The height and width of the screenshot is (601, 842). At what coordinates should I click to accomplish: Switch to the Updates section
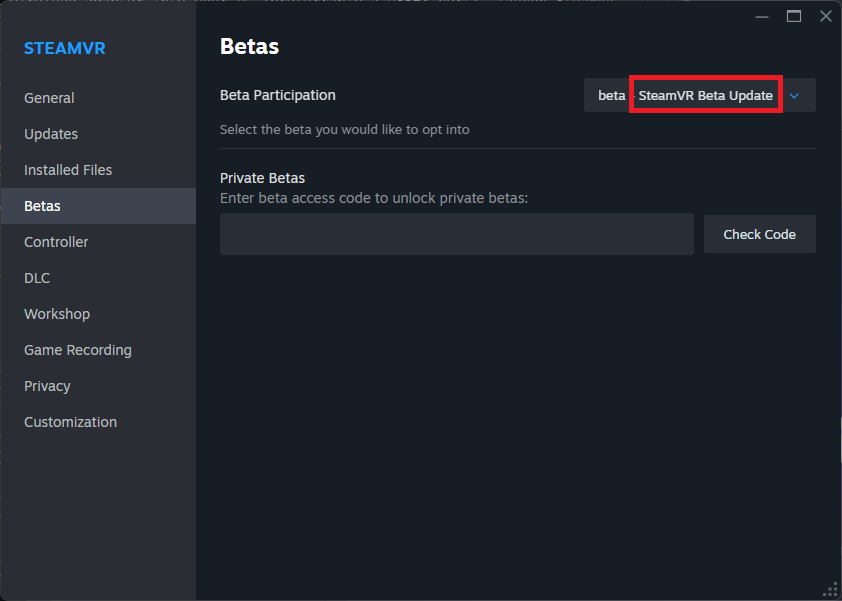(50, 133)
